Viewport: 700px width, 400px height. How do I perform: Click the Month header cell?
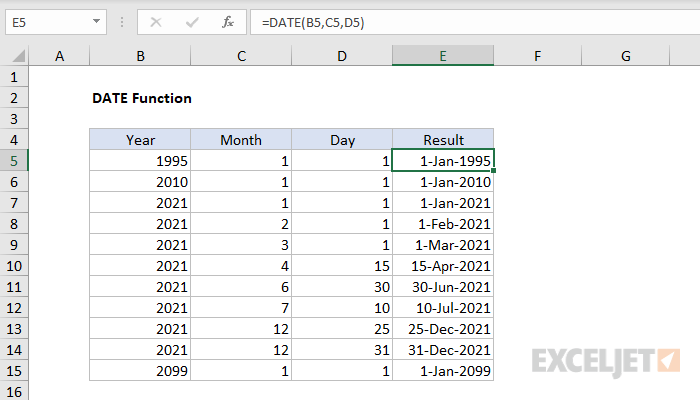coord(241,140)
